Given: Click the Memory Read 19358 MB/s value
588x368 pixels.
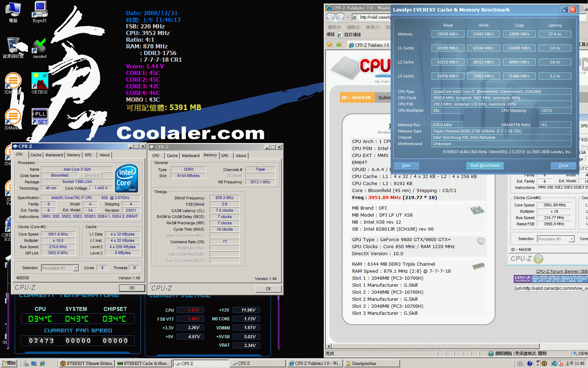Looking at the screenshot, I should pyautogui.click(x=448, y=34).
